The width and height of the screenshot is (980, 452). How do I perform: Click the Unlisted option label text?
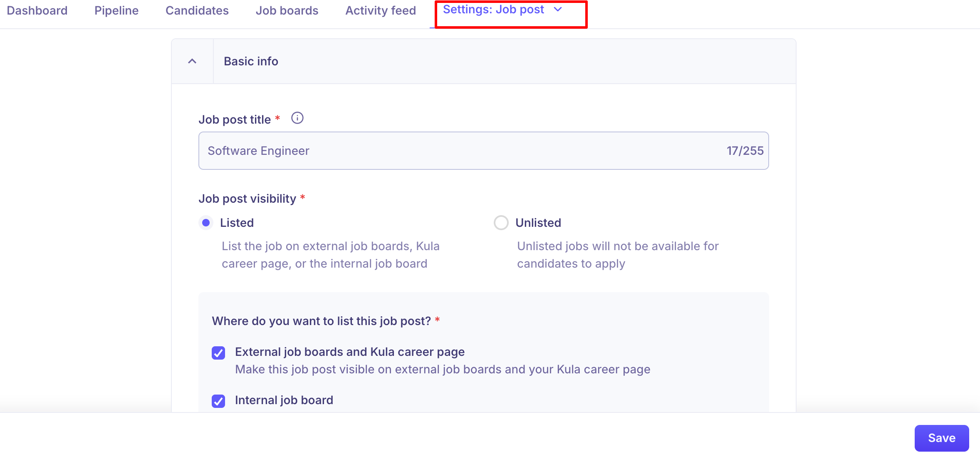(538, 223)
